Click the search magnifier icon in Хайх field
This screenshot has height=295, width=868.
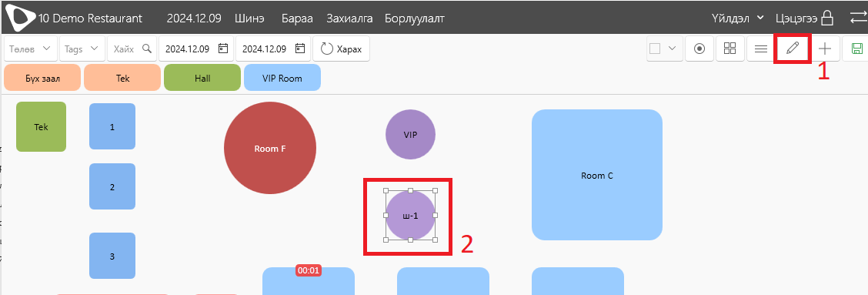tap(147, 49)
